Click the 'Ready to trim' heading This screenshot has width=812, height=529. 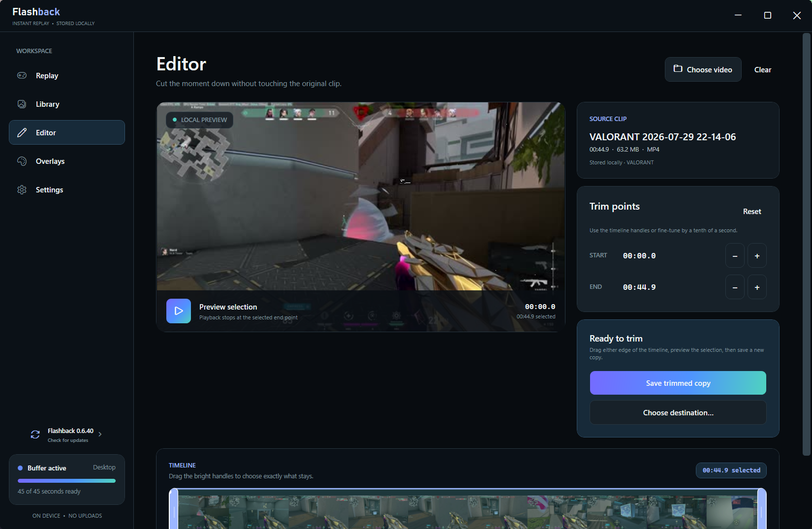(616, 339)
